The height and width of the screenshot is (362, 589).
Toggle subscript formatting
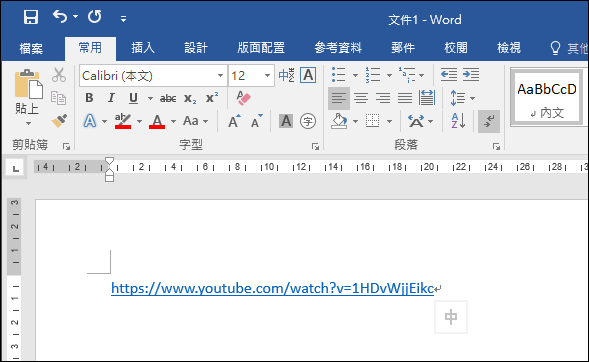(x=190, y=98)
